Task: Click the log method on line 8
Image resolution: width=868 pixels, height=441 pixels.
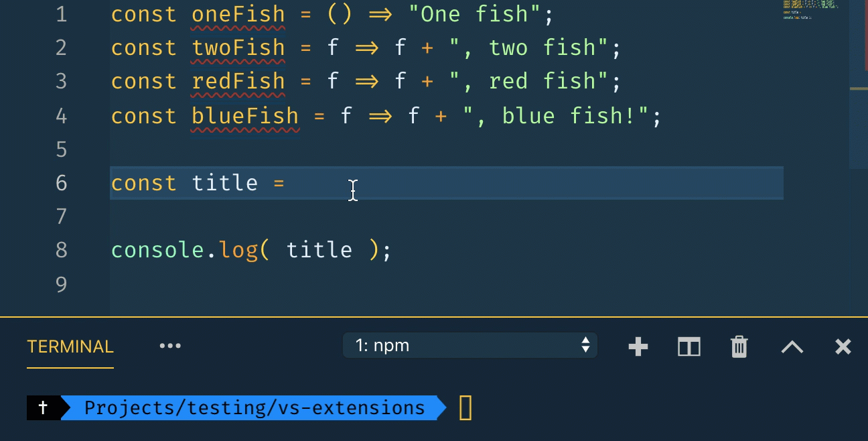Action: tap(240, 250)
